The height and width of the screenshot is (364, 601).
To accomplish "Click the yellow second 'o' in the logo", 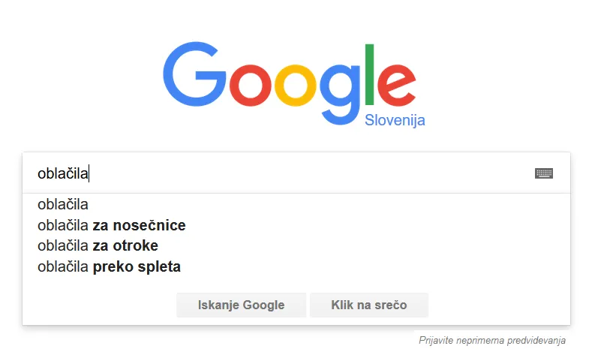I will (301, 89).
